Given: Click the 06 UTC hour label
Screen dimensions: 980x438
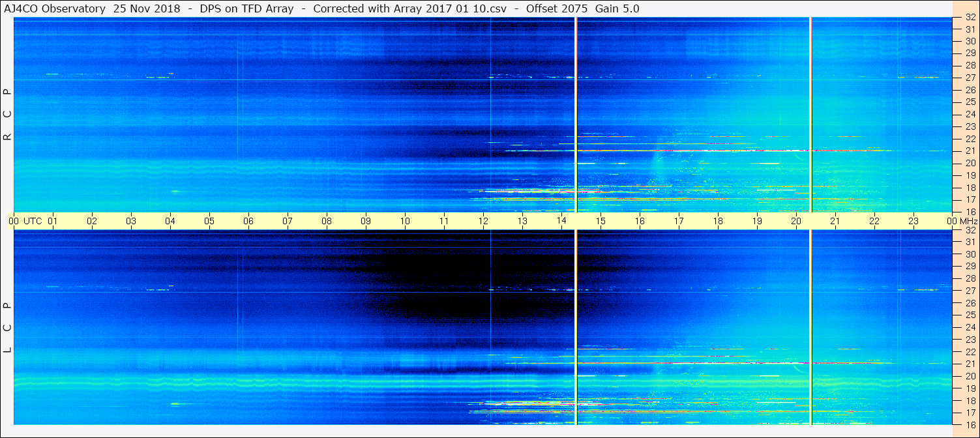Looking at the screenshot, I should pos(248,221).
